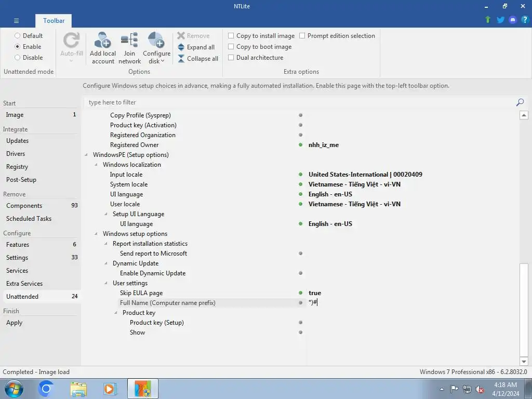Click the network tray icon

[467, 389]
